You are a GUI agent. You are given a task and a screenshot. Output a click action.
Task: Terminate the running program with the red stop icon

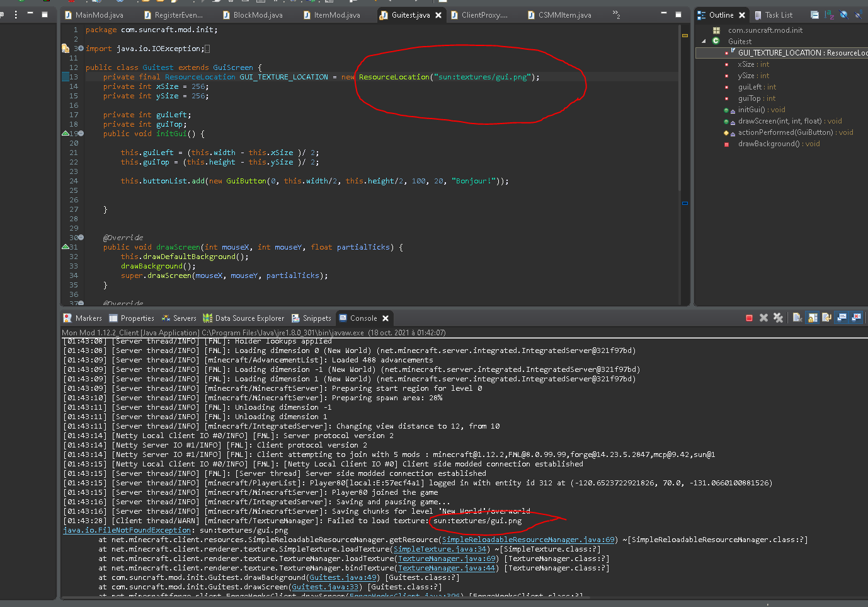coord(749,318)
